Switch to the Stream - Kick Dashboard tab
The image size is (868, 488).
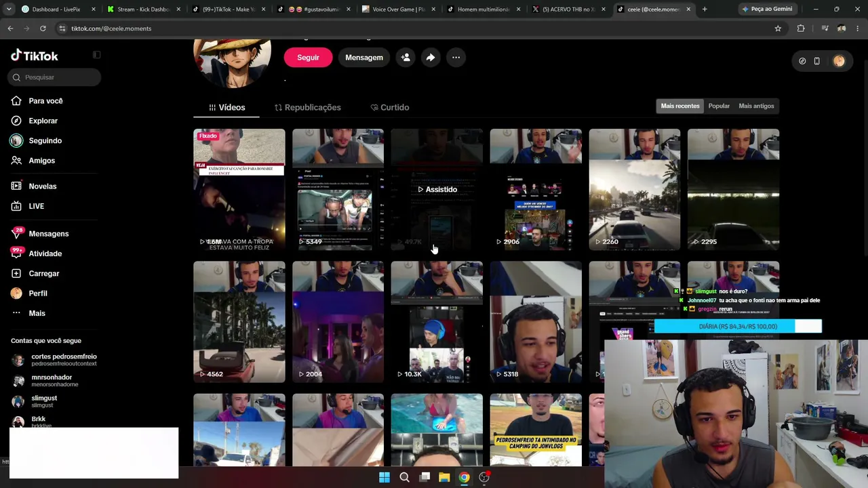coord(143,9)
